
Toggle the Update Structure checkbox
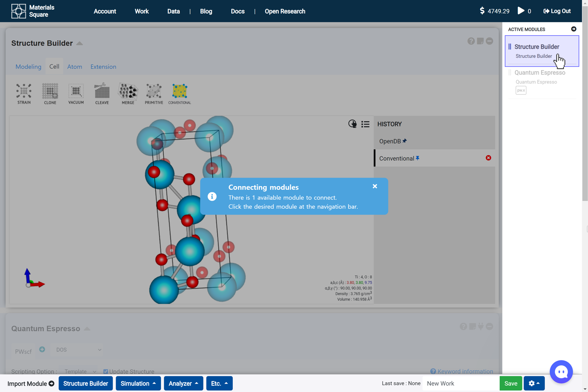point(106,371)
